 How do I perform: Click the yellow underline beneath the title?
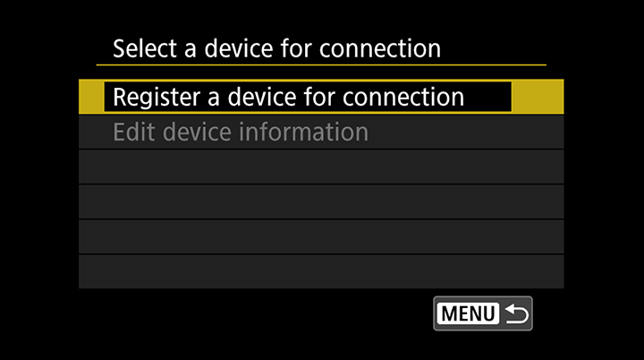(x=321, y=65)
